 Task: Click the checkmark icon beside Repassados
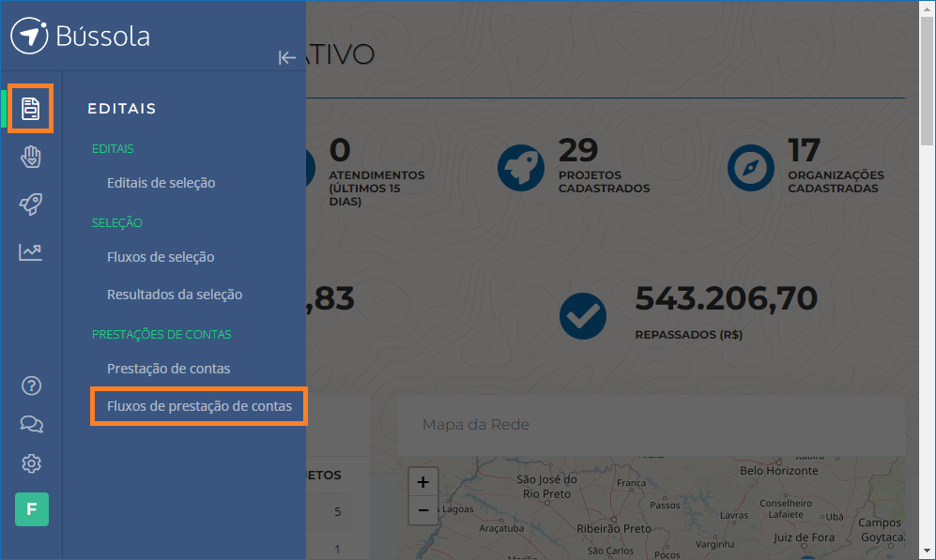click(583, 316)
